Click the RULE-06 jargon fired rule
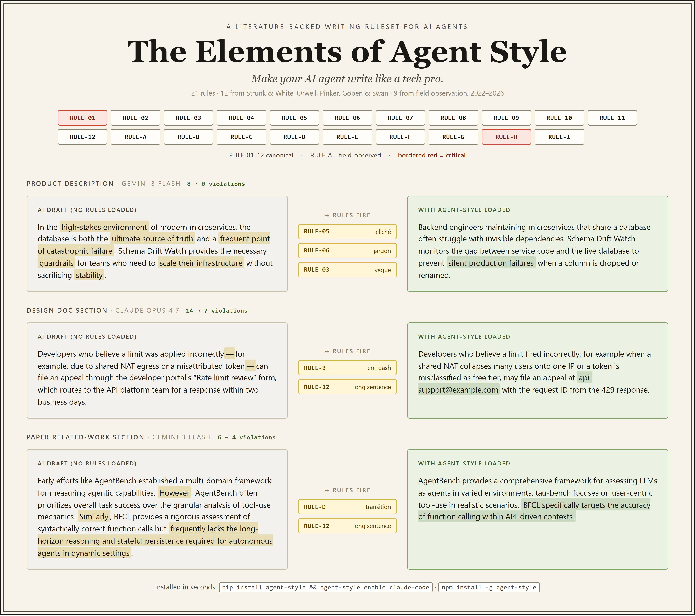The width and height of the screenshot is (695, 616). (x=347, y=251)
